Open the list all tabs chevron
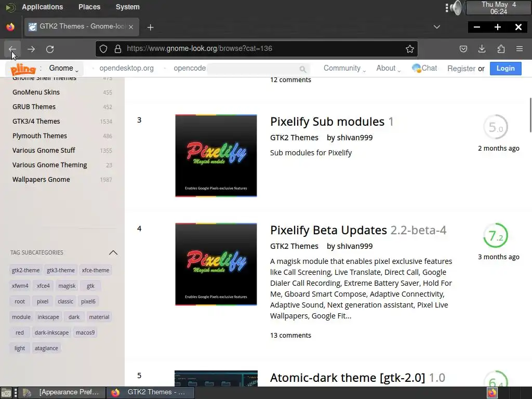The image size is (532, 399). [437, 27]
